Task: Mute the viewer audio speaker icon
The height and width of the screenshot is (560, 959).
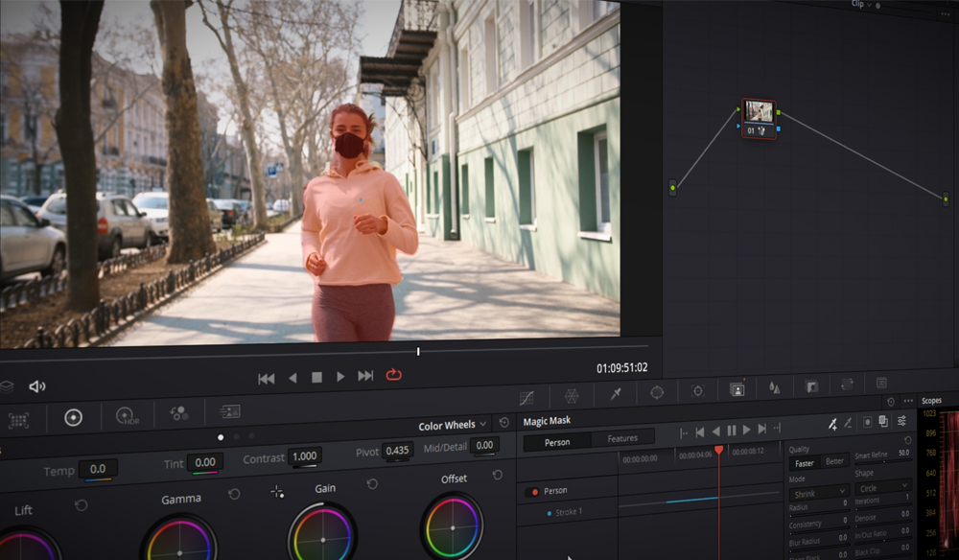Action: 36,386
